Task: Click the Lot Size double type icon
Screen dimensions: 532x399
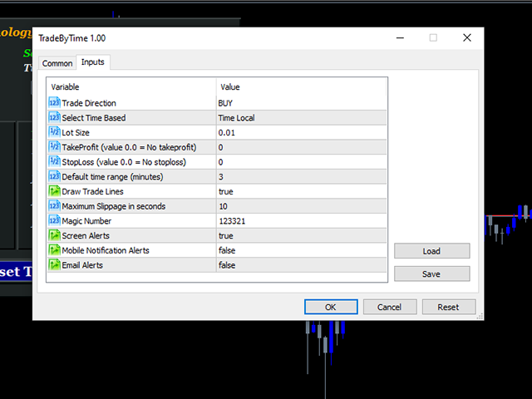Action: point(54,132)
